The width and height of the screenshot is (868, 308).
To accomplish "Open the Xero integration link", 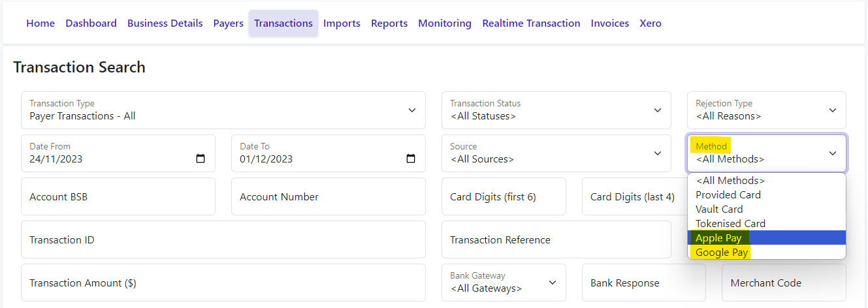I will click(651, 23).
